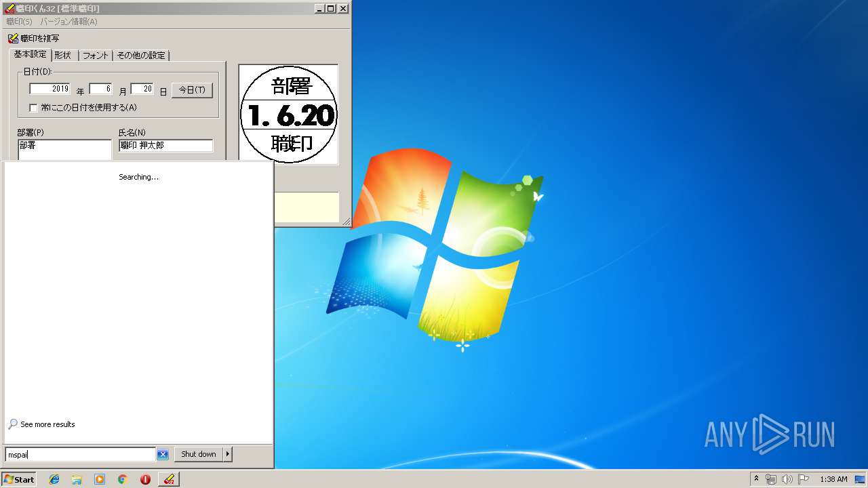The image size is (868, 488).
Task: Click the round stamp preview image
Action: [x=289, y=114]
